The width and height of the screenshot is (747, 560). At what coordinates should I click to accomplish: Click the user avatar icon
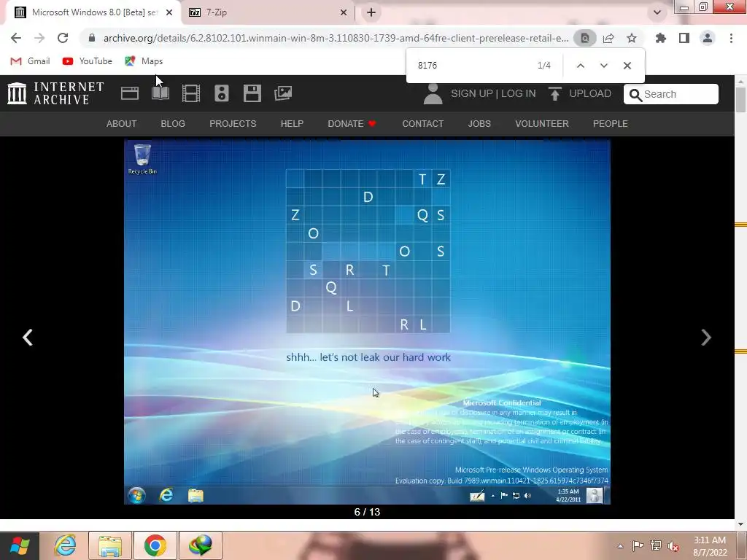click(433, 94)
